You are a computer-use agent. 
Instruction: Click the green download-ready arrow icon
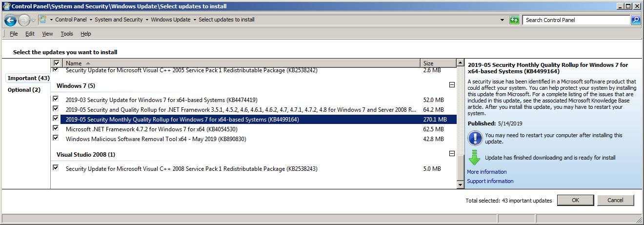point(475,158)
